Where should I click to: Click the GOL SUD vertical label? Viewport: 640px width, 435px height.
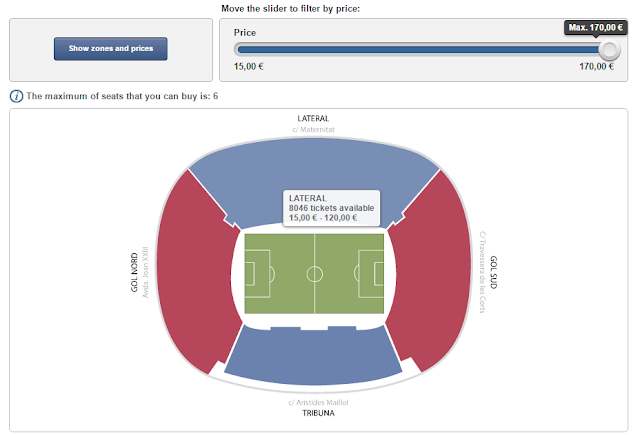[493, 272]
